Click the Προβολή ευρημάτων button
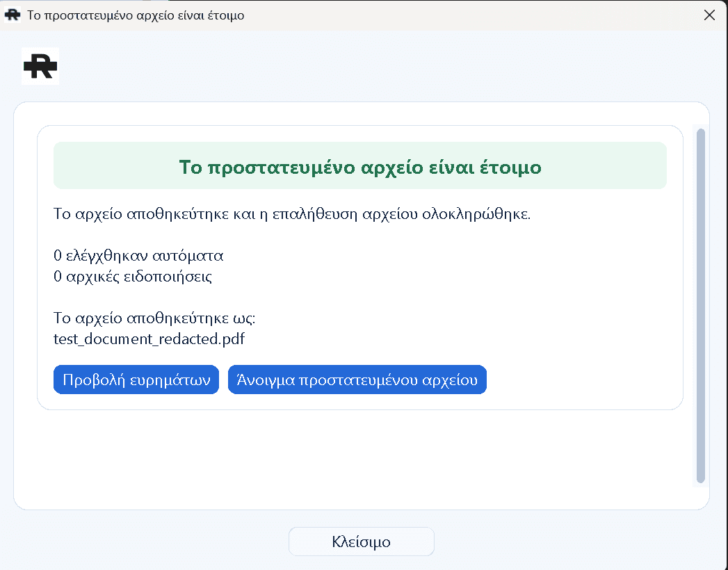 click(136, 380)
